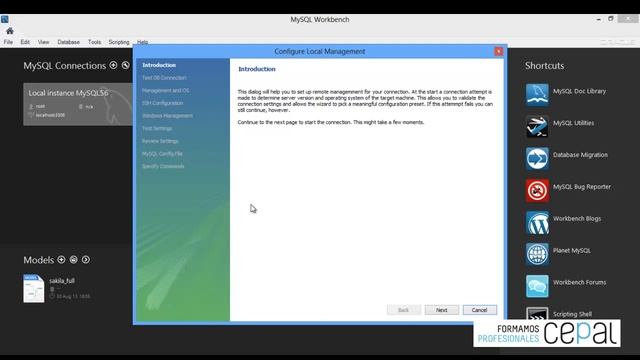Open the sakila_full model file icon

pyautogui.click(x=33, y=289)
